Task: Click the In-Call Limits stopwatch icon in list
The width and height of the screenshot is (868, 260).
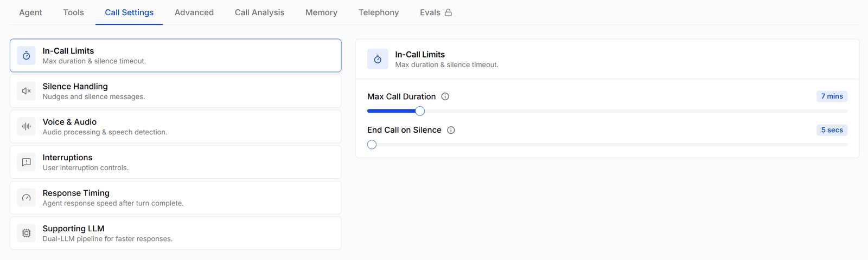Action: coord(26,55)
